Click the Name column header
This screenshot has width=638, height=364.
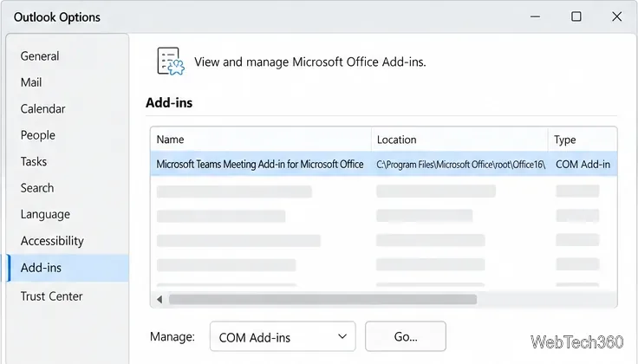[261, 140]
